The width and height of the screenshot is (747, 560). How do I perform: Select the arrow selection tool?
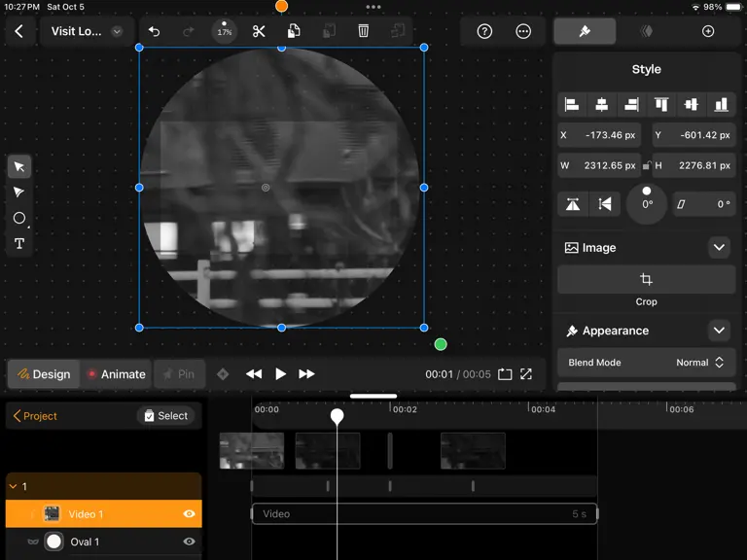(19, 166)
